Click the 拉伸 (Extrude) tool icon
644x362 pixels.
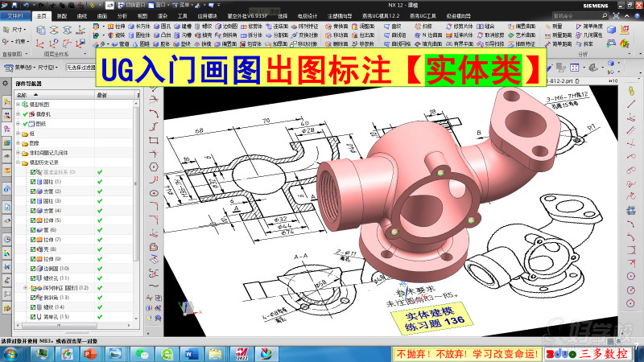point(118,26)
